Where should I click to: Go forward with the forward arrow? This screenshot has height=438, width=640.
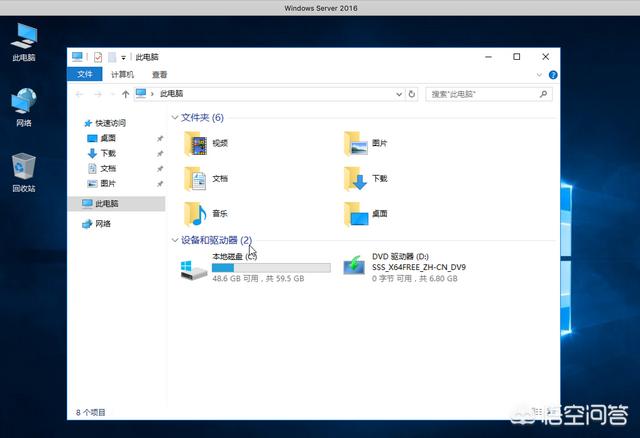point(98,94)
